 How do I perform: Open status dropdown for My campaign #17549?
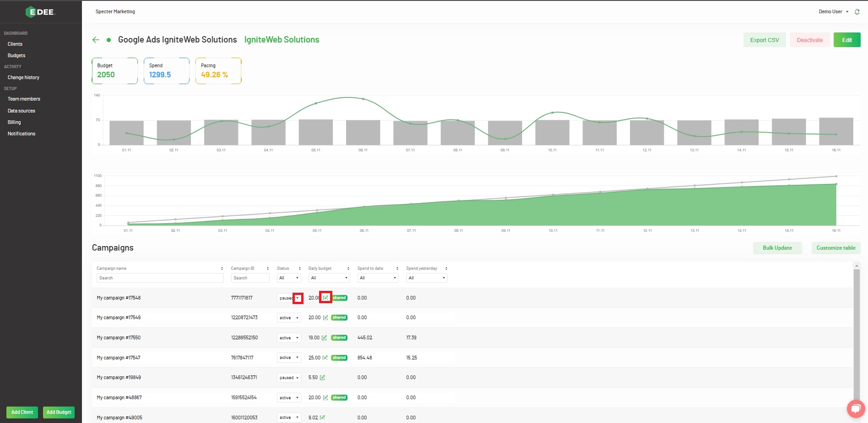click(x=289, y=318)
